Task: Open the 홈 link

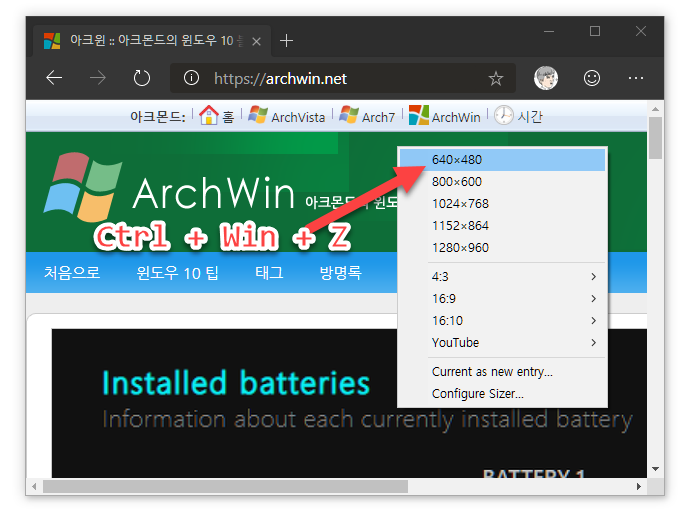Action: pyautogui.click(x=228, y=117)
